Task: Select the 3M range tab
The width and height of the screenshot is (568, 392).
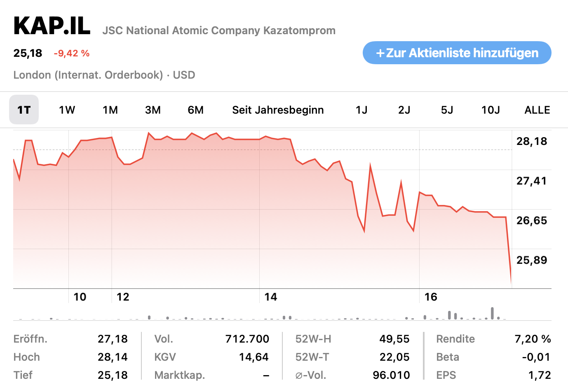Action: click(x=153, y=110)
